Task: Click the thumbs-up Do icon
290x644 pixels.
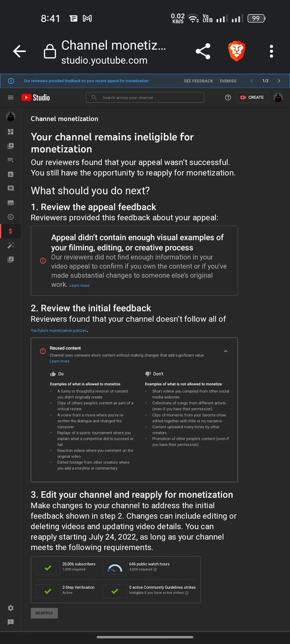Action: coord(53,374)
